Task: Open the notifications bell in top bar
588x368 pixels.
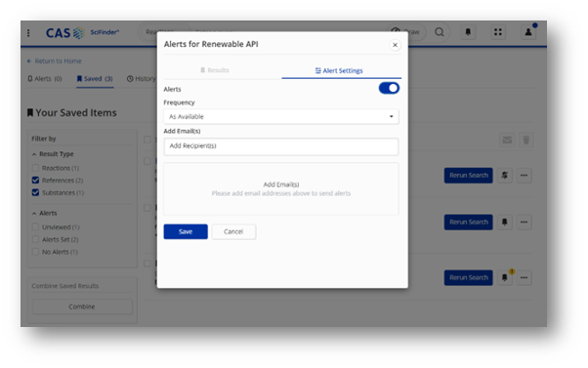Action: pyautogui.click(x=468, y=32)
